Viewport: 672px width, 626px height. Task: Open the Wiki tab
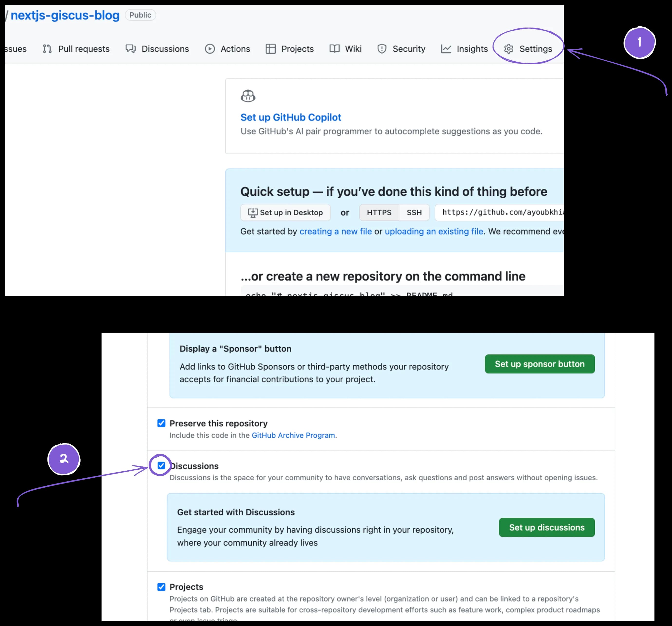tap(345, 49)
